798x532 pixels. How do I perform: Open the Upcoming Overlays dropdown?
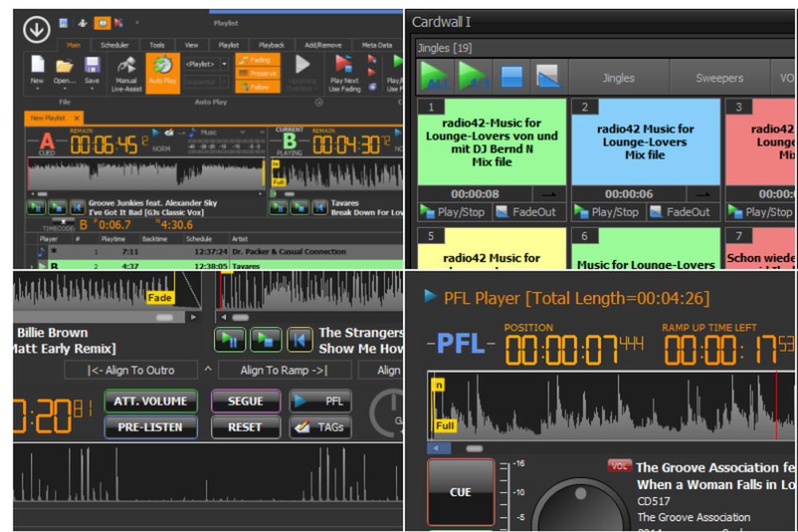point(302,73)
